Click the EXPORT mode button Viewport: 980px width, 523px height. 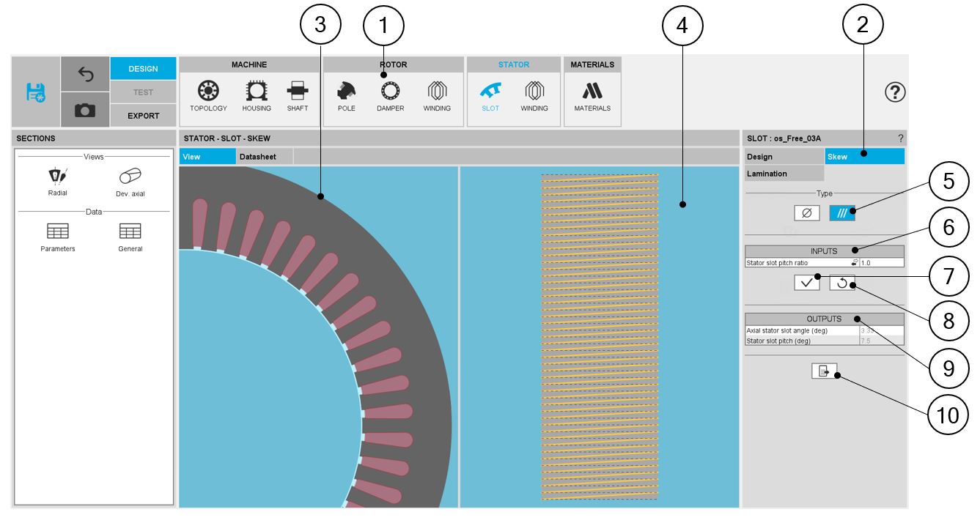[143, 116]
